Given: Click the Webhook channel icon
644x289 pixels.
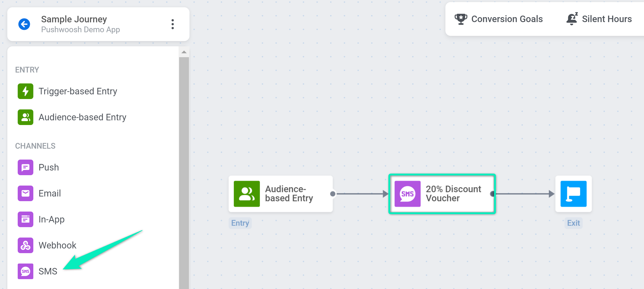Looking at the screenshot, I should [26, 245].
